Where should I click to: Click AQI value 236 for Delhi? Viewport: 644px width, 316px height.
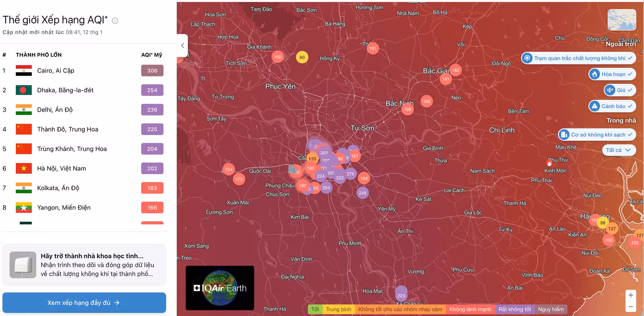point(152,110)
